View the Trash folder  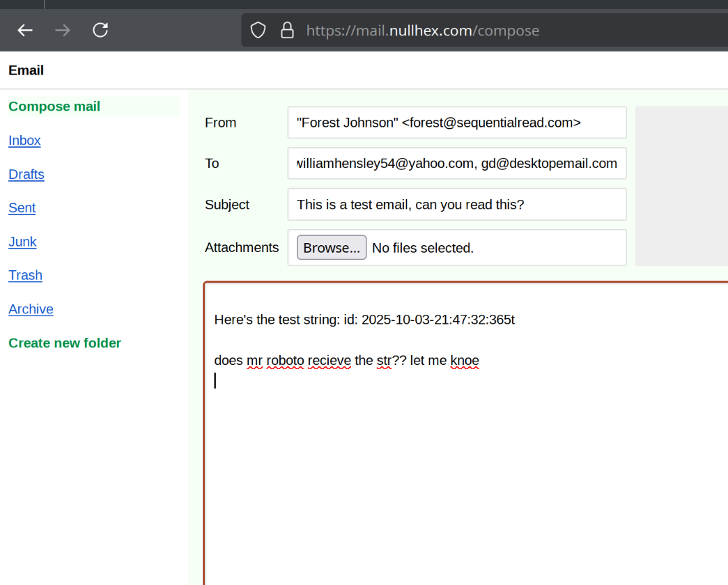click(25, 275)
